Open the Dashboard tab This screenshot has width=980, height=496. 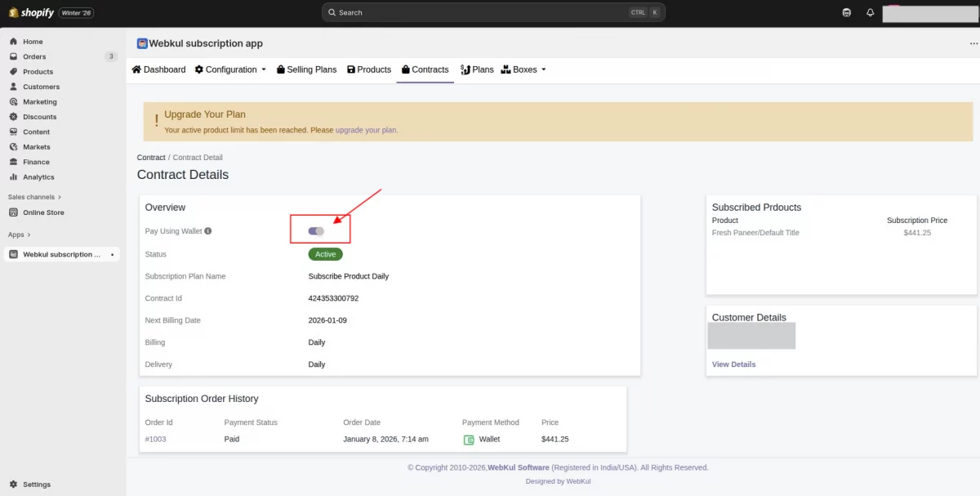tap(158, 69)
